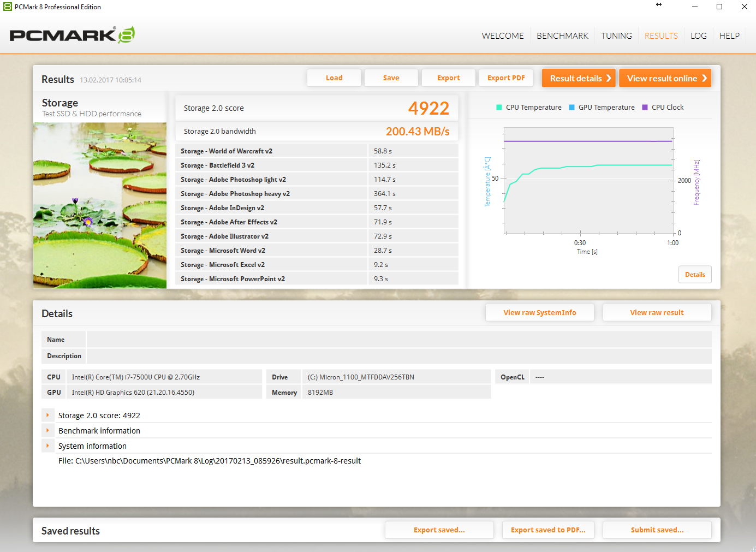Screen dimensions: 756x552
Task: Click the PCMark 8 title bar app icon
Action: pyautogui.click(x=8, y=7)
